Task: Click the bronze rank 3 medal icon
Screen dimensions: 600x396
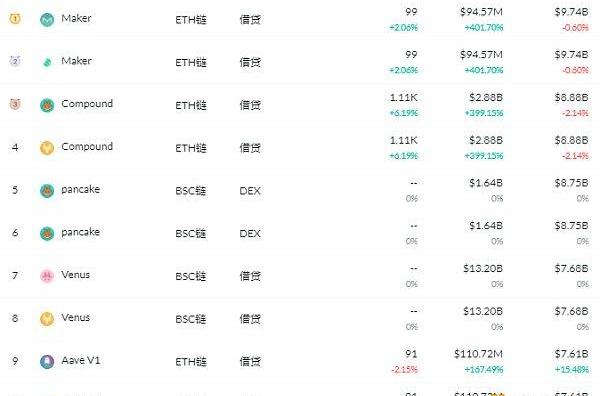Action: point(15,104)
